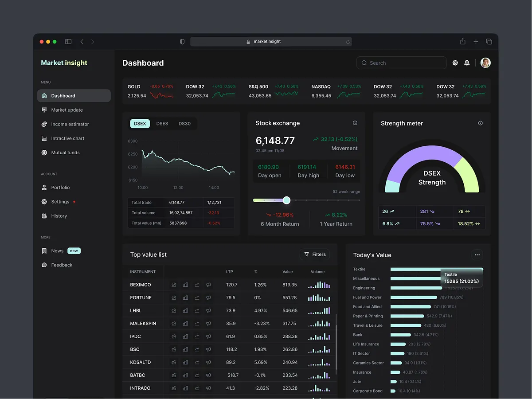Open the History menu item

click(x=58, y=216)
